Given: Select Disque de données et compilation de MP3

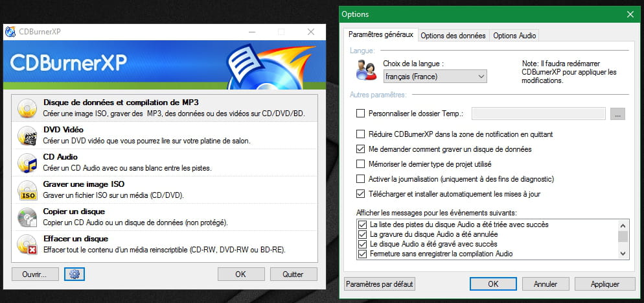Looking at the screenshot, I should [165, 108].
